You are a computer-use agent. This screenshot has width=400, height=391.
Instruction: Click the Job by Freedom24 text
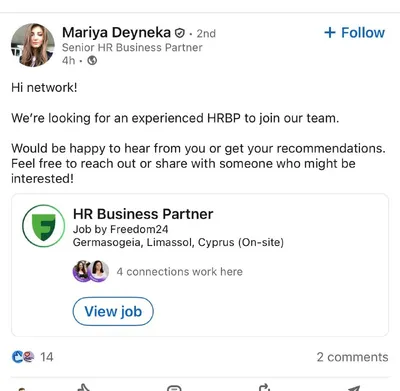point(120,229)
